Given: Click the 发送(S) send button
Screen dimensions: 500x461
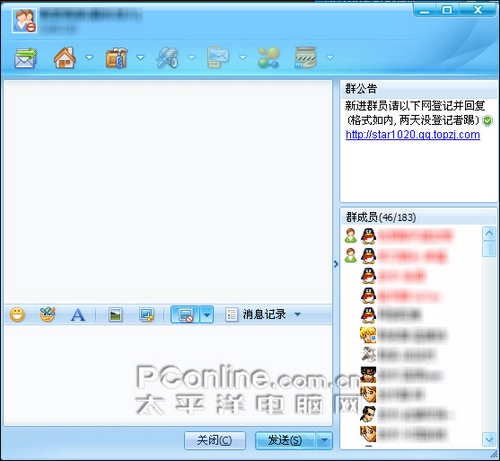Looking at the screenshot, I should [285, 441].
